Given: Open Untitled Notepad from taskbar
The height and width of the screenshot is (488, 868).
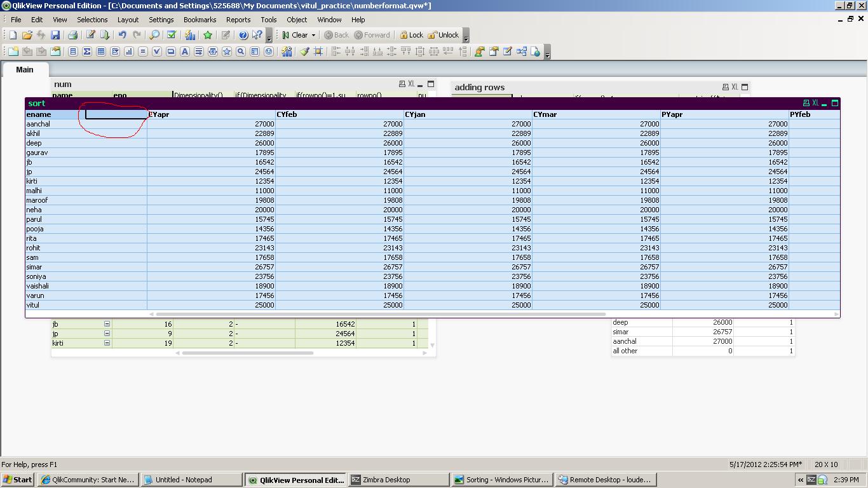Looking at the screenshot, I should pyautogui.click(x=184, y=480).
